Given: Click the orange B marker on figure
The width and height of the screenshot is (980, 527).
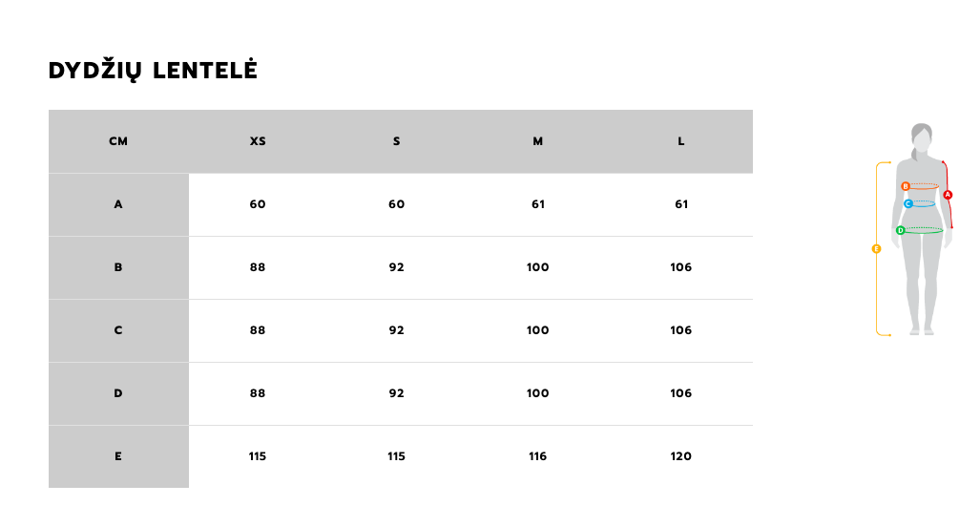Looking at the screenshot, I should (x=905, y=186).
